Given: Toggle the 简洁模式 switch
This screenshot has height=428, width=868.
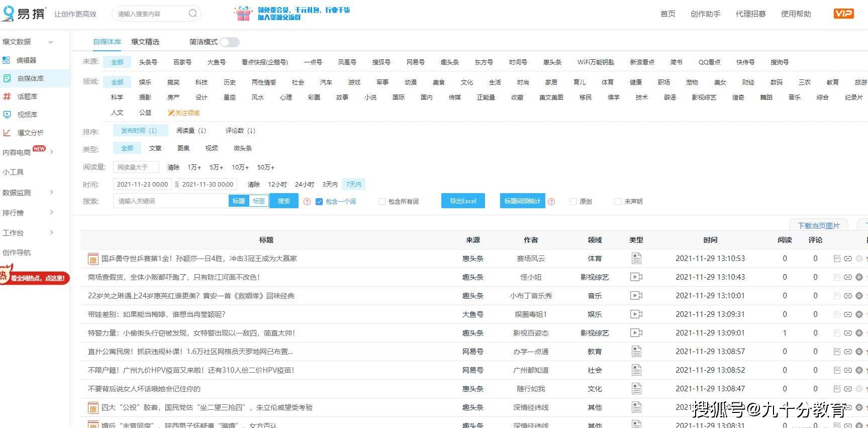Looking at the screenshot, I should (x=230, y=42).
